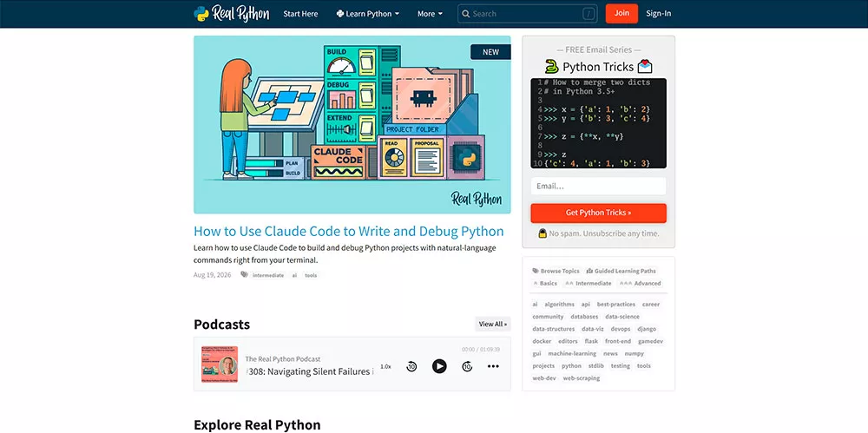Open Browse Topics
This screenshot has height=433, width=868.
(556, 271)
